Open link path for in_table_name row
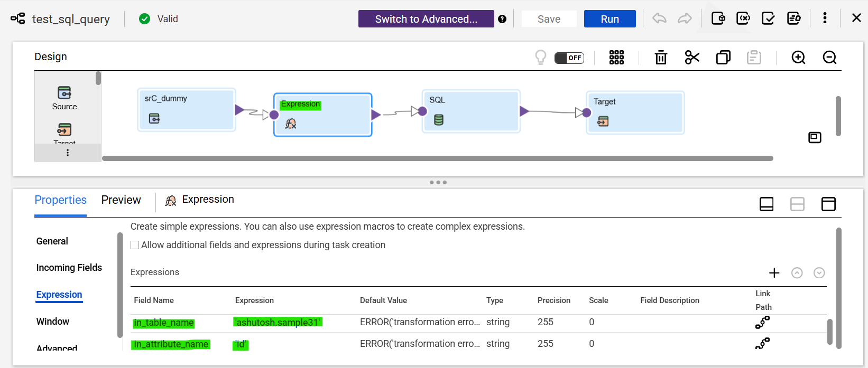Image resolution: width=868 pixels, height=368 pixels. 762,322
